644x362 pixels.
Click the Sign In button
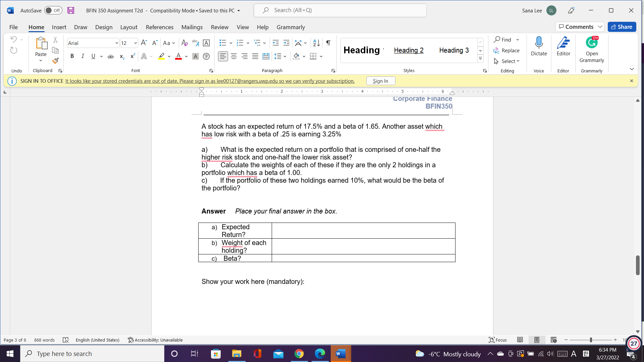click(x=380, y=81)
